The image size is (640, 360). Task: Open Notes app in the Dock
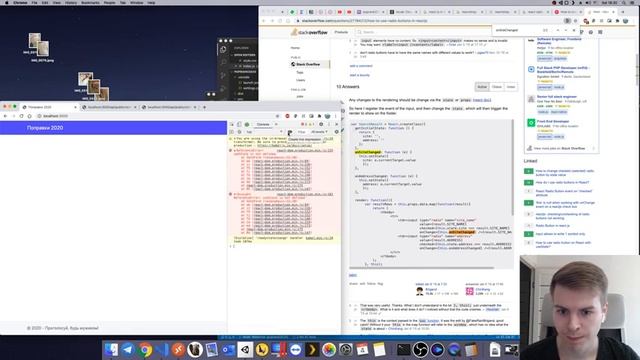pos(379,350)
